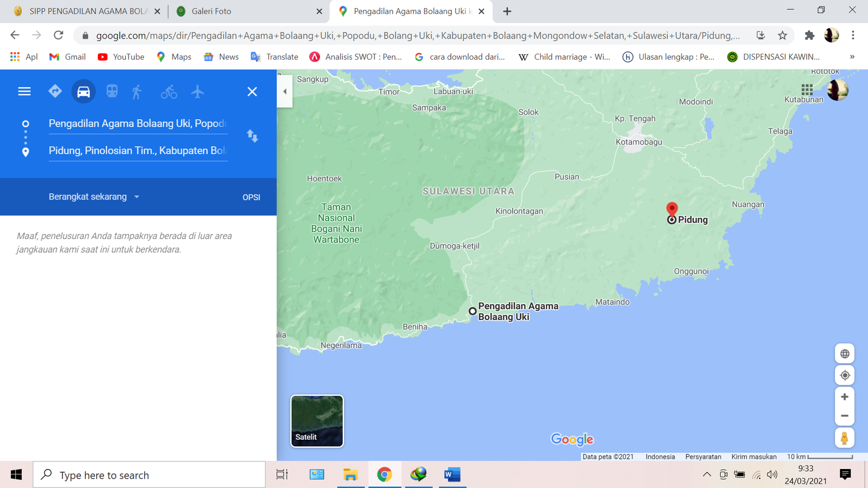This screenshot has width=868, height=488.
Task: Open Chrome three-dot menu
Action: (853, 35)
